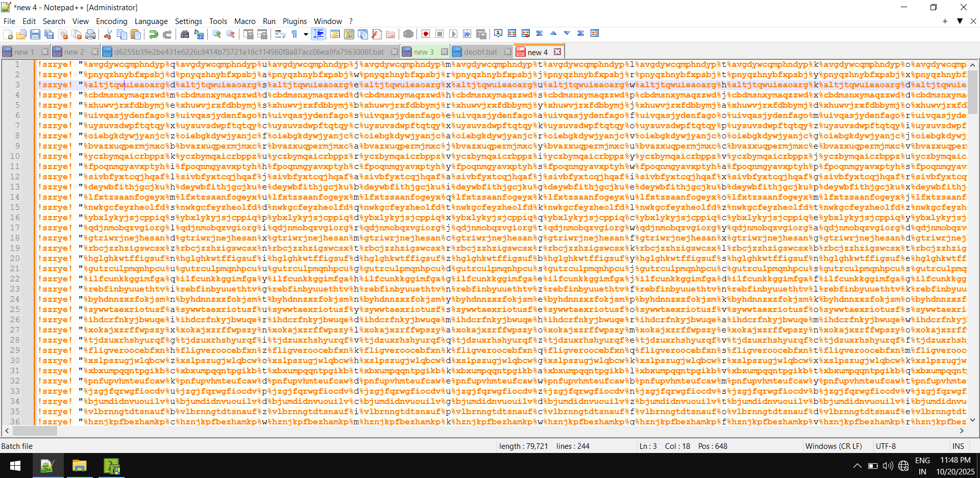Click the plus button to add tab
This screenshot has height=478, width=980.
pos(945,21)
